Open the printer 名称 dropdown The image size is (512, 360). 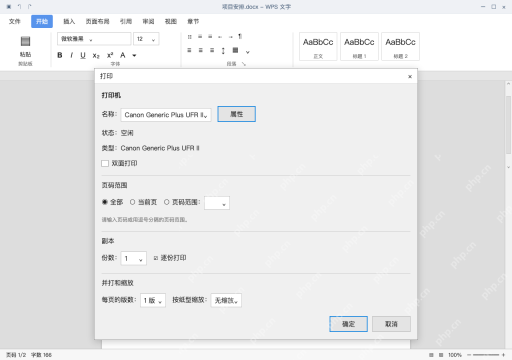(166, 115)
